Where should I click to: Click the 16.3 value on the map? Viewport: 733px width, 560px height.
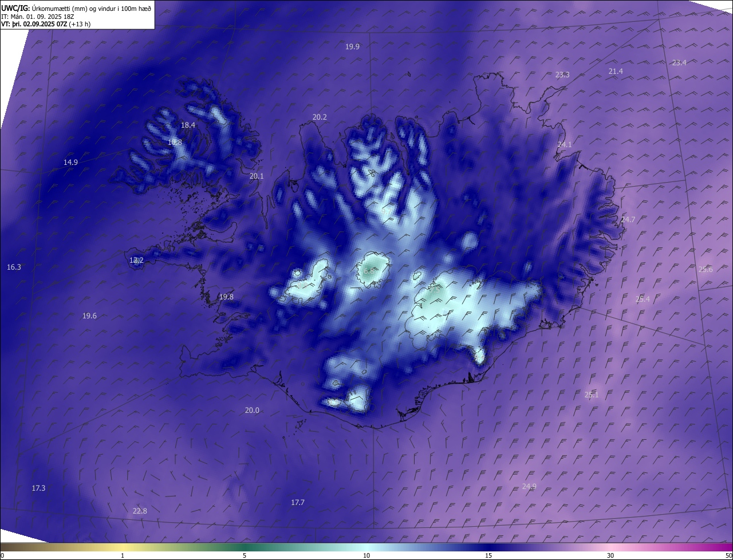[x=14, y=267]
